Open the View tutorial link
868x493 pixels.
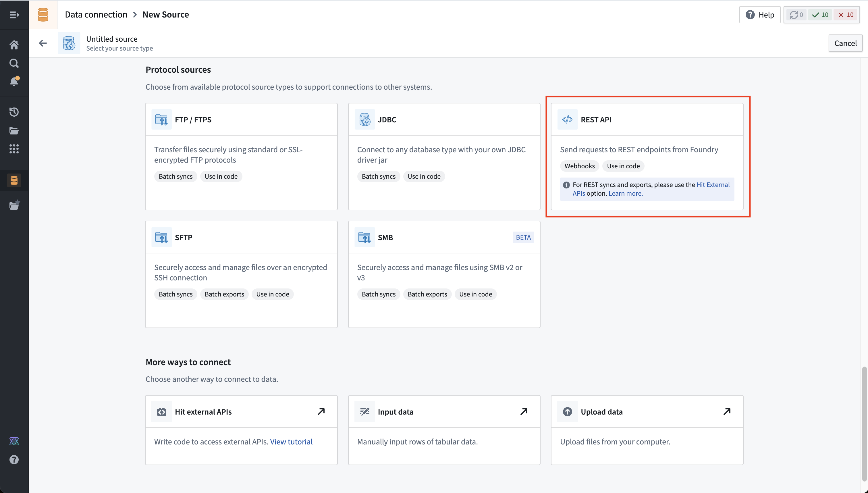291,442
